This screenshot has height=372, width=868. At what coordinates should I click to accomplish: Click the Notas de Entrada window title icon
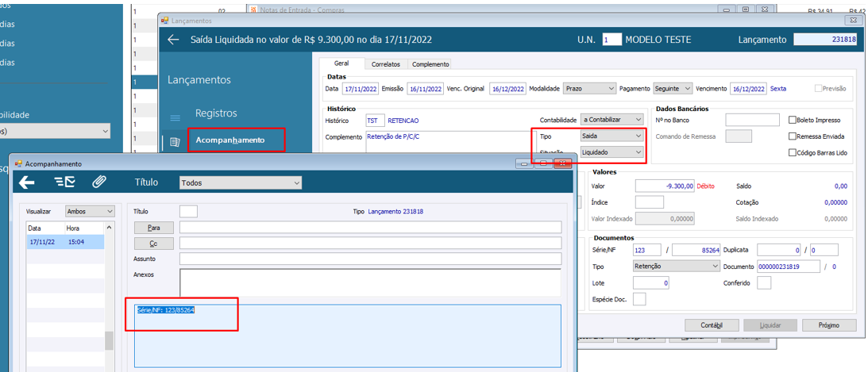(253, 10)
